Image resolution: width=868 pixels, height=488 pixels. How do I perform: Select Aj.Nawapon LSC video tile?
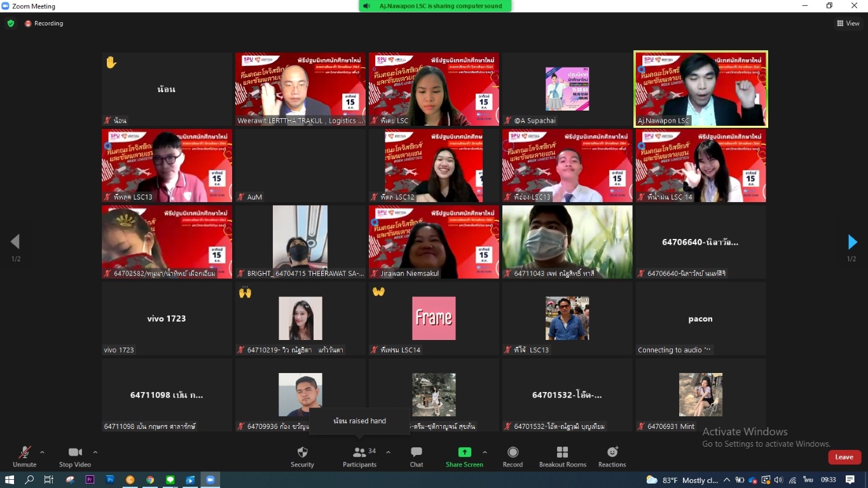point(701,89)
